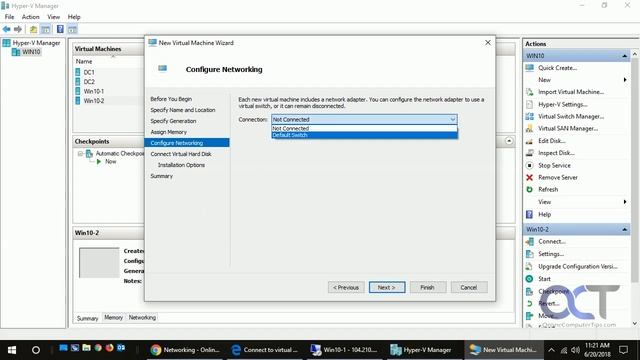This screenshot has height=360, width=640.
Task: Click the Finish button in wizard
Action: pos(428,287)
